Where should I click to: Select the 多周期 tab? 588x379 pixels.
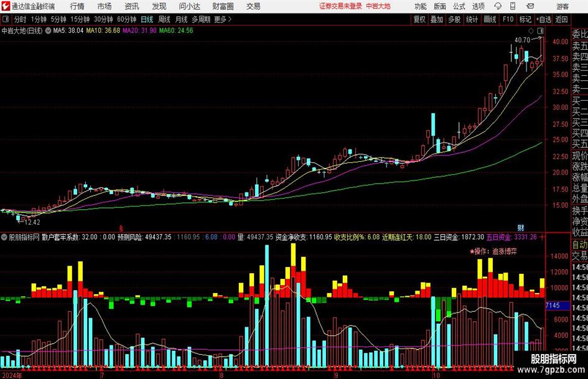pyautogui.click(x=201, y=19)
